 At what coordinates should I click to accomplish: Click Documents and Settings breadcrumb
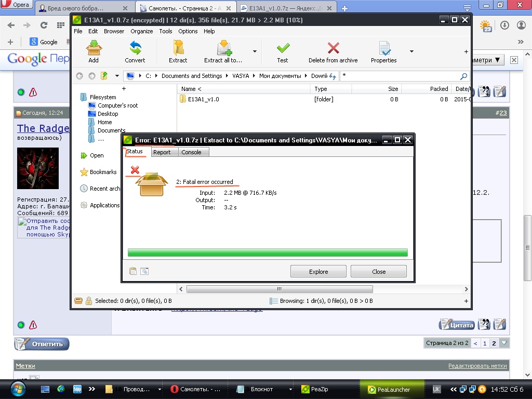pos(192,76)
